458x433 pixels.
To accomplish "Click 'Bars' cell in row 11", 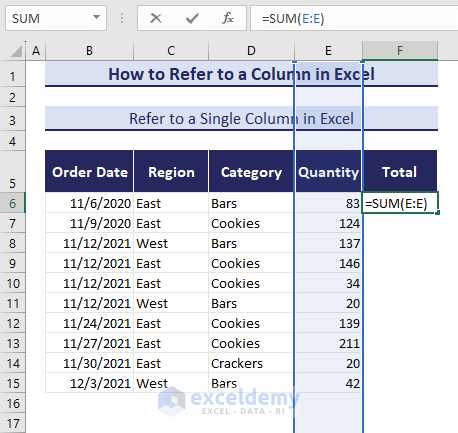I will pos(251,303).
